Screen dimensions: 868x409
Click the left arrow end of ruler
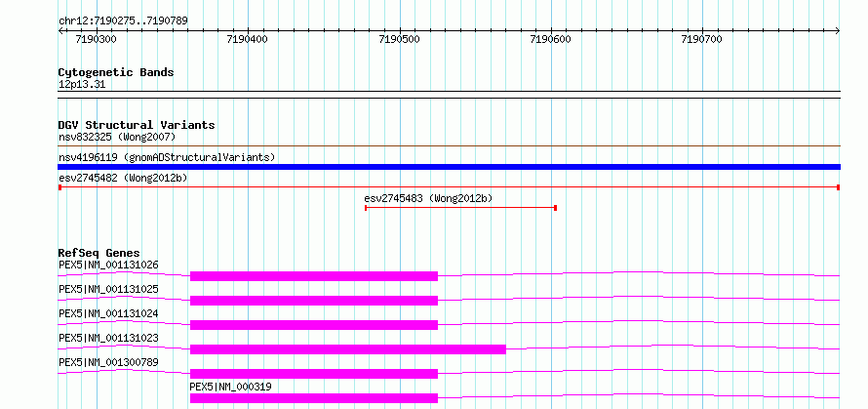click(x=60, y=30)
